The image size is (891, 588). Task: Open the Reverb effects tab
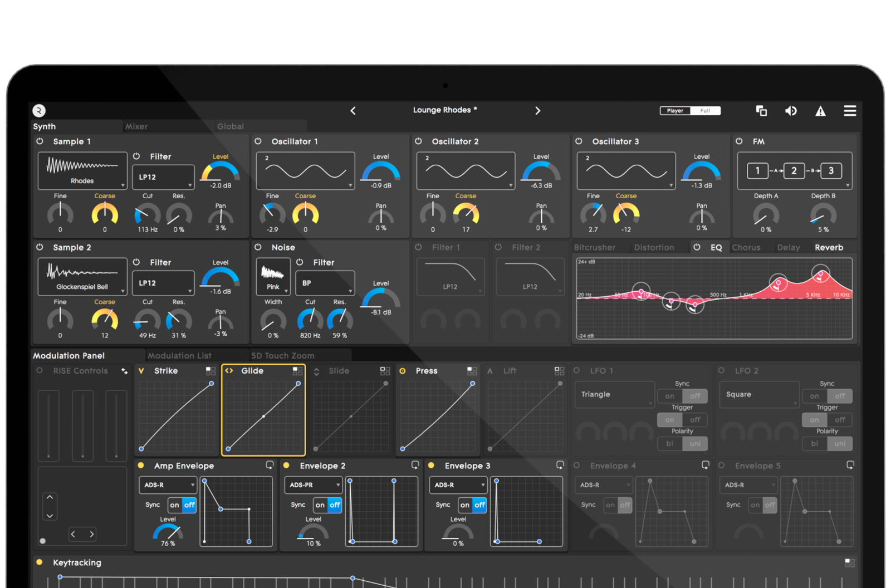[x=829, y=247]
